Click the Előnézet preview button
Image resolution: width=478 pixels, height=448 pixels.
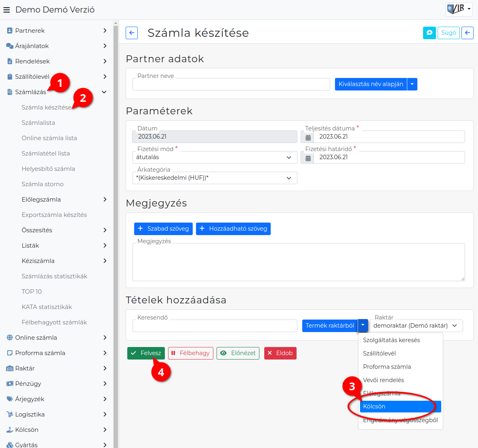(238, 353)
